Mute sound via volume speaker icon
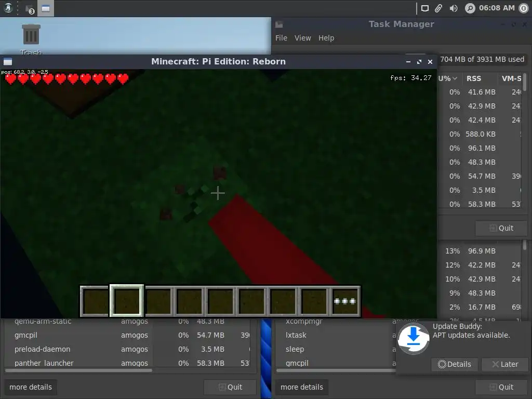 (454, 8)
